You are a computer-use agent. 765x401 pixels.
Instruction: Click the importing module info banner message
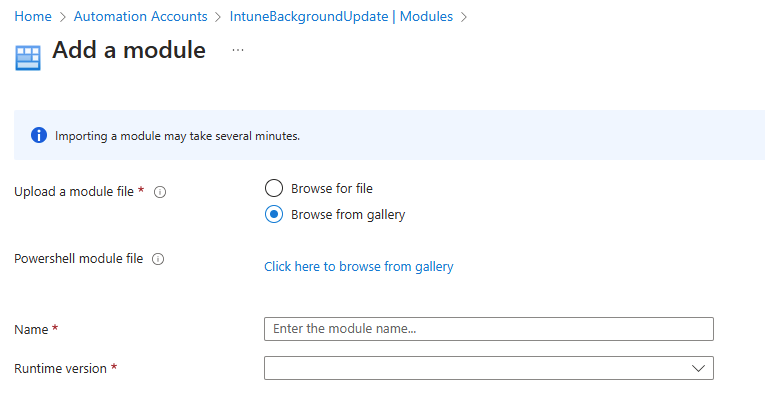point(177,135)
